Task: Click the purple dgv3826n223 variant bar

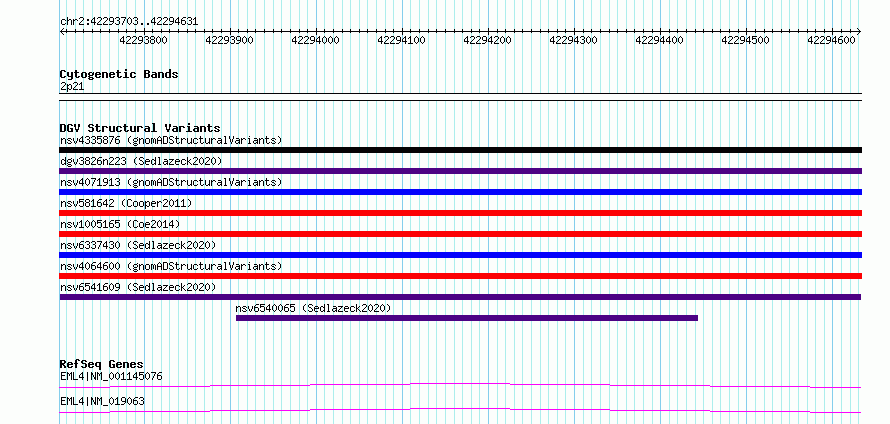Action: click(460, 171)
